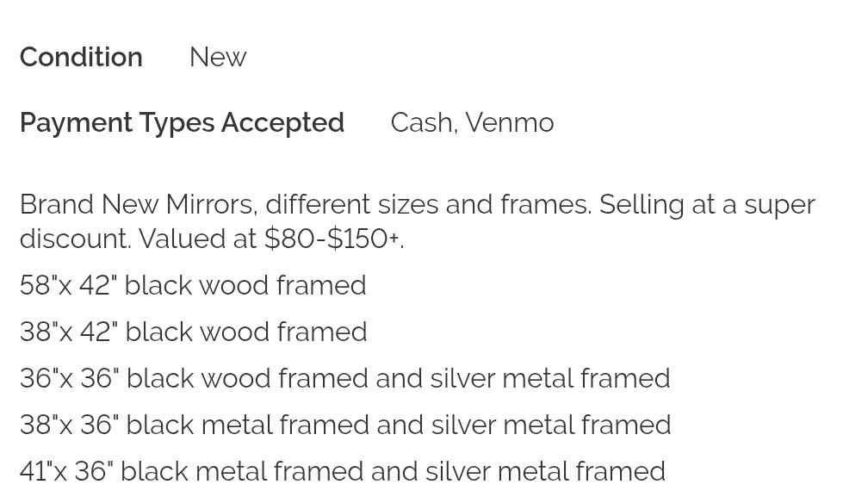Click the 41"x 36" size text

coord(66,471)
